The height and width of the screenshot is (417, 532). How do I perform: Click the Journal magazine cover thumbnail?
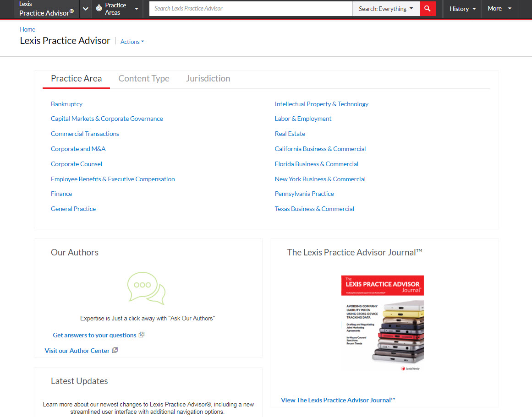click(382, 323)
